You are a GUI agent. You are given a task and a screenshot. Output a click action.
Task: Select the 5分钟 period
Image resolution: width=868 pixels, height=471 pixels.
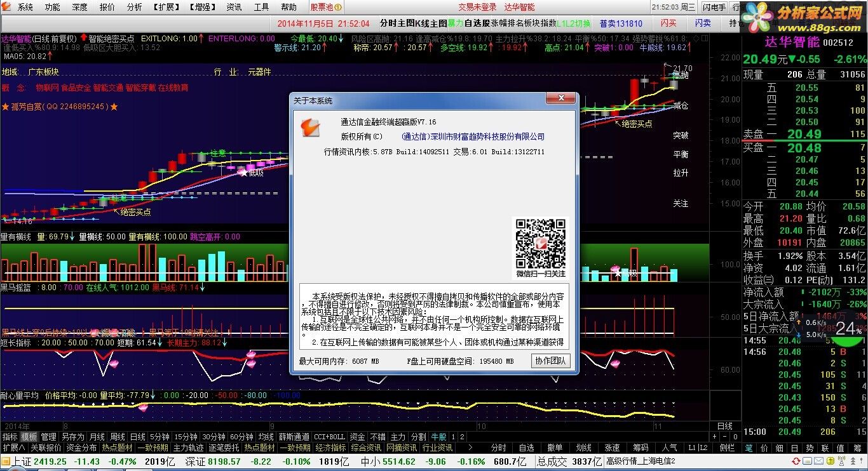point(159,437)
